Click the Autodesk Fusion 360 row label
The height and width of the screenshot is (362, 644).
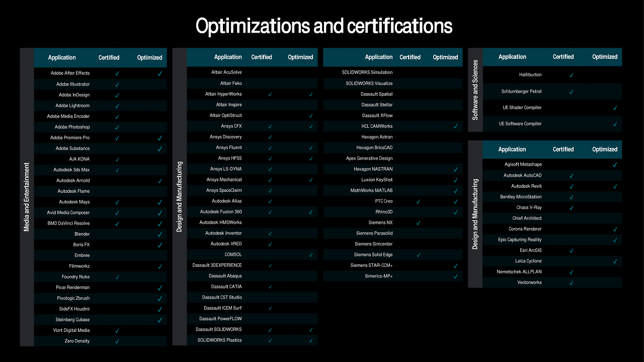click(221, 212)
